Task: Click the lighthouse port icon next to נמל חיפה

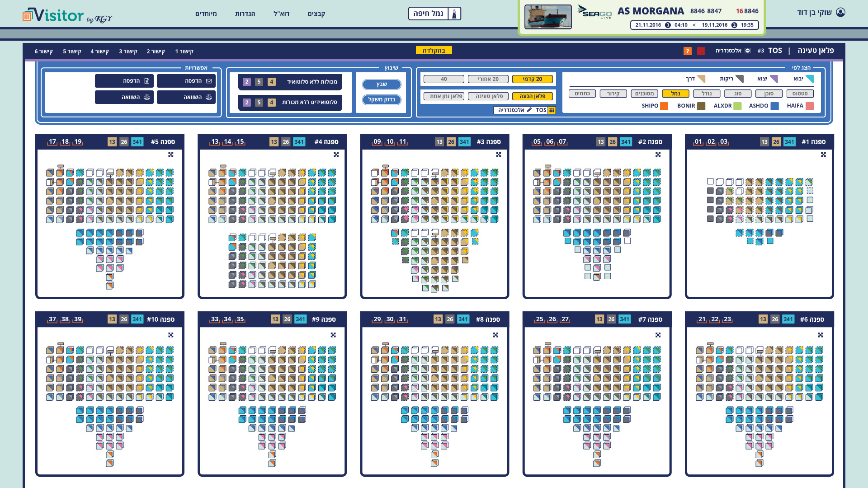Action: tap(454, 14)
